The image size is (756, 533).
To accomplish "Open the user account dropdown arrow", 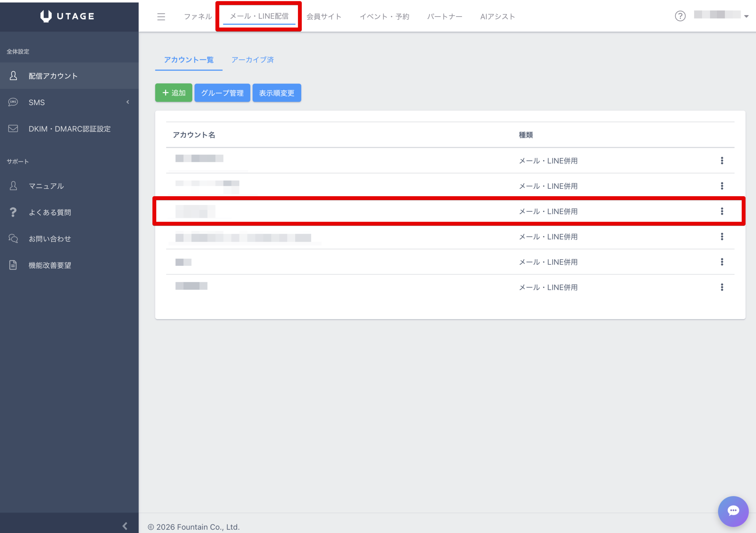I will tap(746, 17).
